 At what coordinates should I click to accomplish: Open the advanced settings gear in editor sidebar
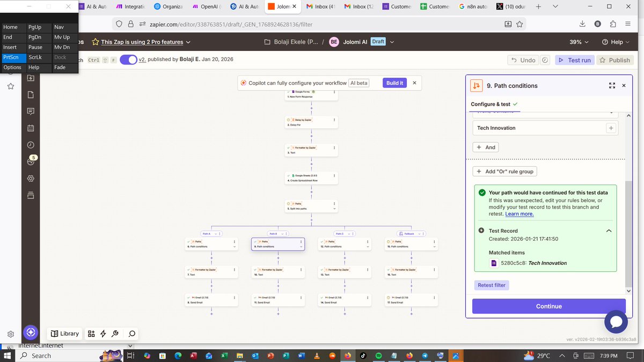tap(31, 178)
